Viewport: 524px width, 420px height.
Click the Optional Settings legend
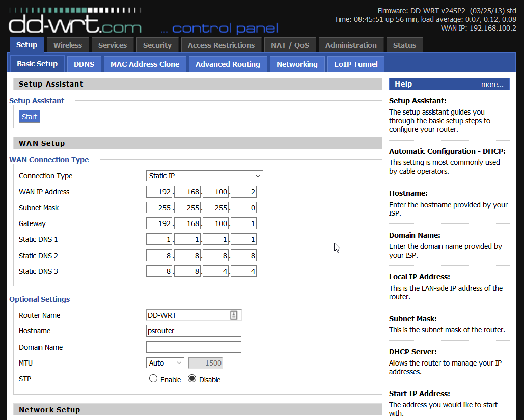[x=39, y=299]
